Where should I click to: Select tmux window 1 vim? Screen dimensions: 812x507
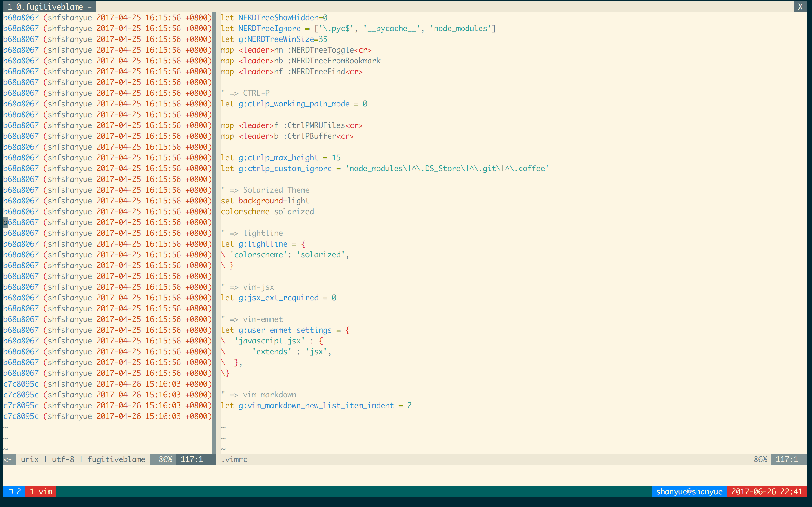point(41,491)
